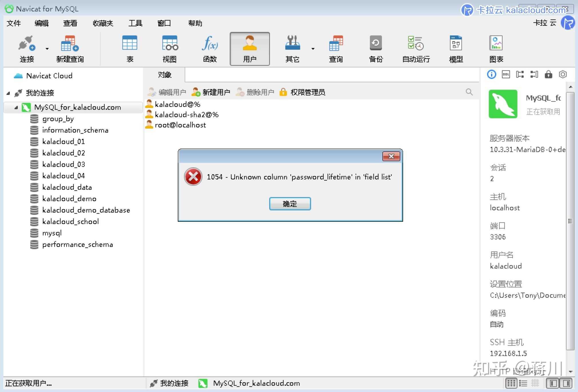Open the 连接 (Connection) toolbar button

(27, 49)
